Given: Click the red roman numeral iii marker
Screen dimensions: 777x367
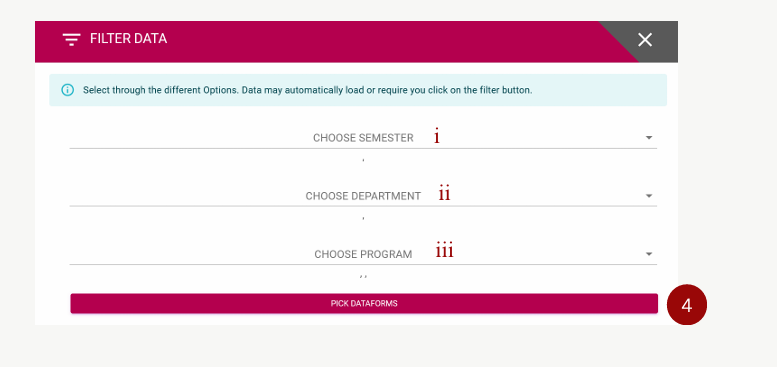Looking at the screenshot, I should (x=444, y=251).
